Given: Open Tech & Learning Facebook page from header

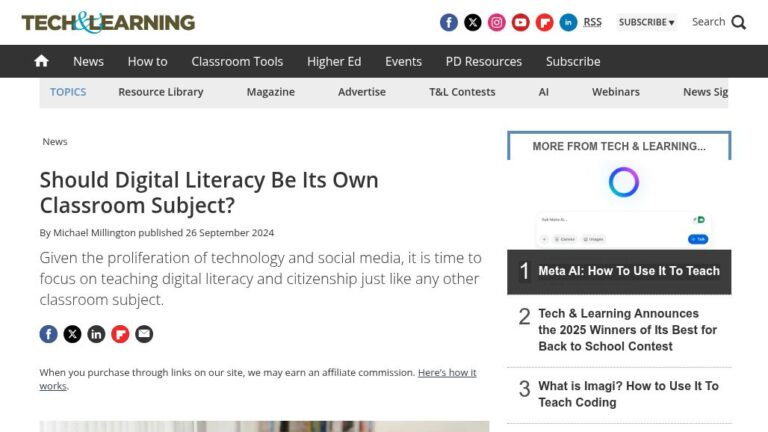Looking at the screenshot, I should tap(449, 22).
